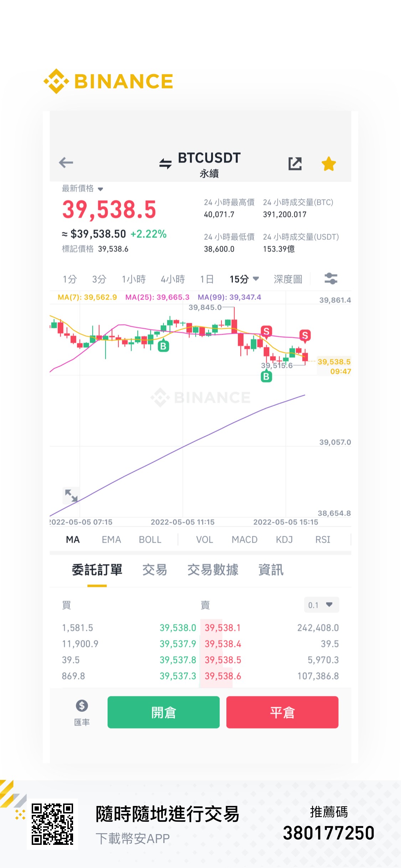The image size is (401, 868).
Task: Switch to the 交易數據 tab
Action: pyautogui.click(x=213, y=570)
